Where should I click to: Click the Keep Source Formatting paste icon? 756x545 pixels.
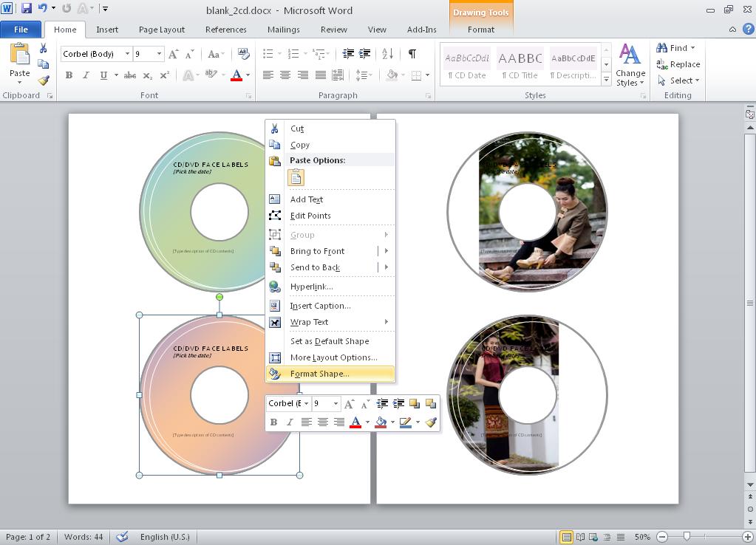[x=296, y=178]
